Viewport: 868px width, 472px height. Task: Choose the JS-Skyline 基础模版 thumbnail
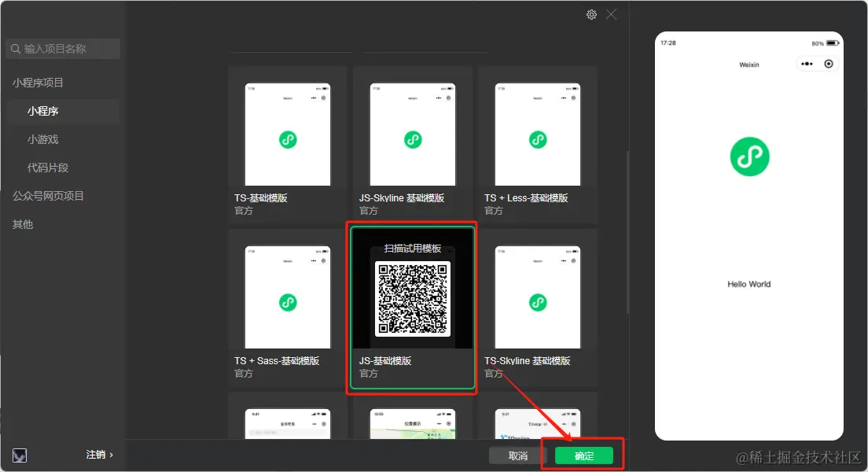point(413,135)
